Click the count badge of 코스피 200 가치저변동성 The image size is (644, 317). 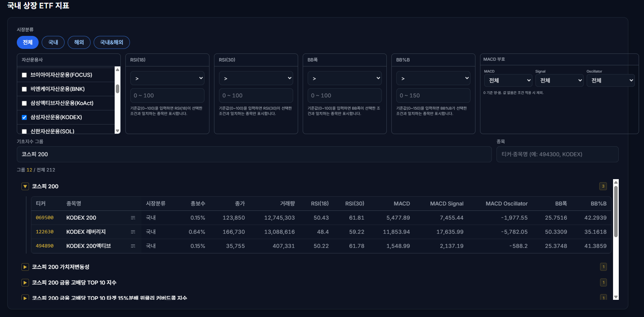603,267
